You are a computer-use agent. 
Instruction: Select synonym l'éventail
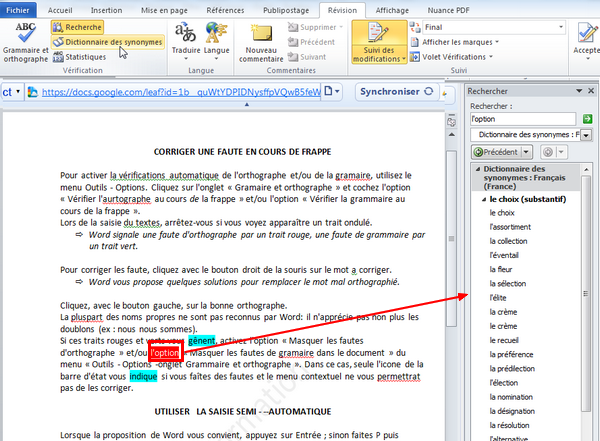[504, 255]
